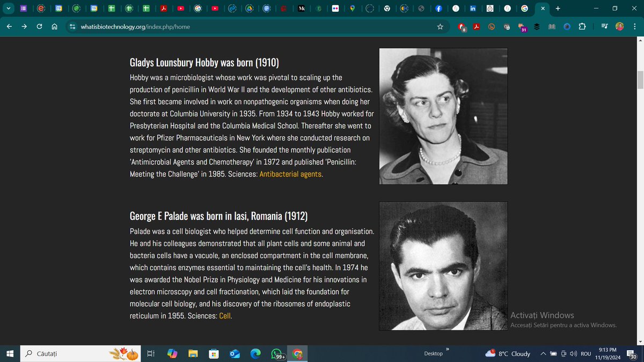
Task: Switch to the Facebook tab
Action: 438,9
